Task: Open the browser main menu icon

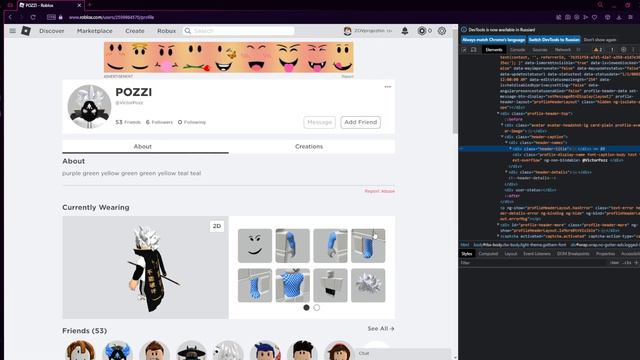Action: point(631,17)
